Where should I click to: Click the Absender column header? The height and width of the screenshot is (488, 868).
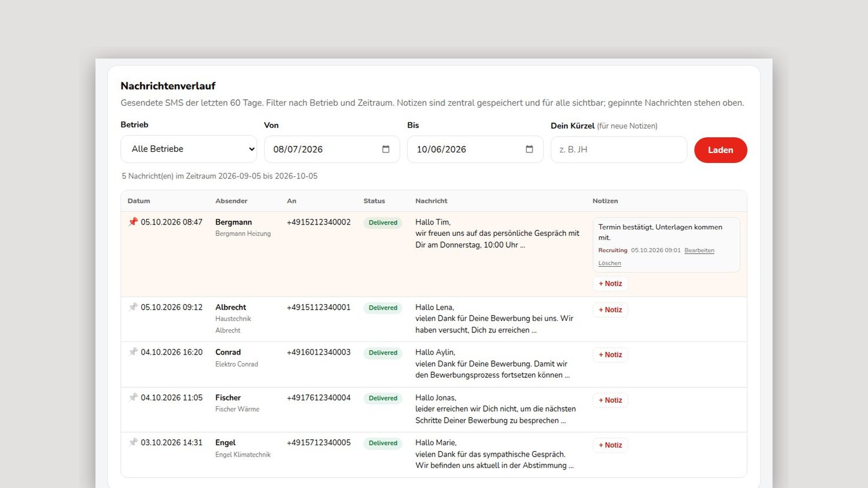pos(231,201)
